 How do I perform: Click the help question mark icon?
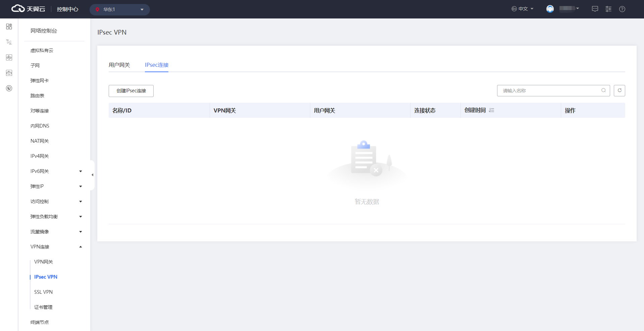pyautogui.click(x=622, y=9)
